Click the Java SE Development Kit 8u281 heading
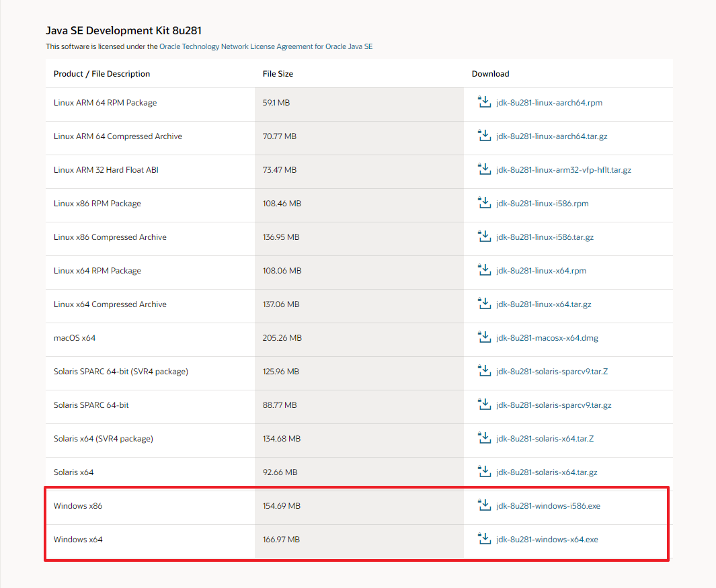This screenshot has height=588, width=716. tap(124, 31)
